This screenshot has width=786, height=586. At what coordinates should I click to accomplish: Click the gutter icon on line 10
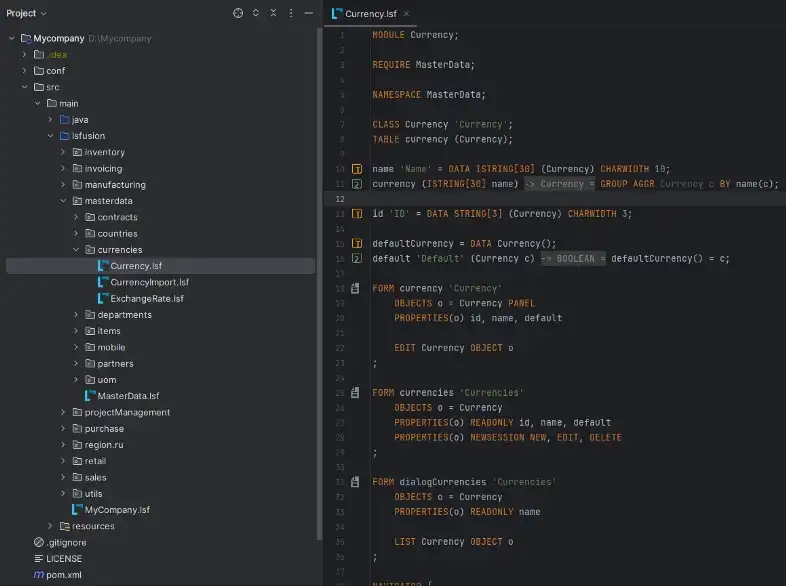(356, 169)
